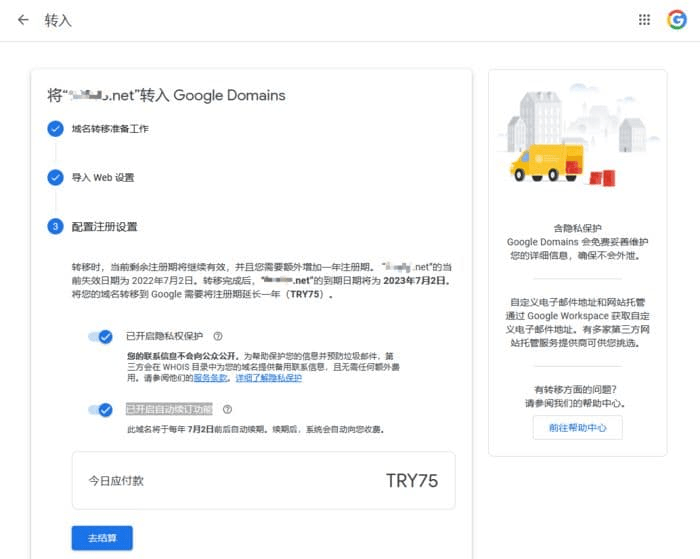Screen dimensions: 700x559
Task: Disable the 隐私权保护 privacy toggle
Action: coord(100,337)
